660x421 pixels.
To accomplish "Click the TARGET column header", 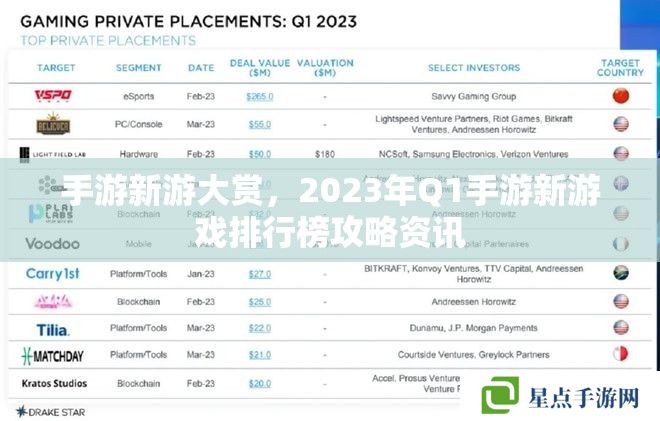I will [56, 68].
